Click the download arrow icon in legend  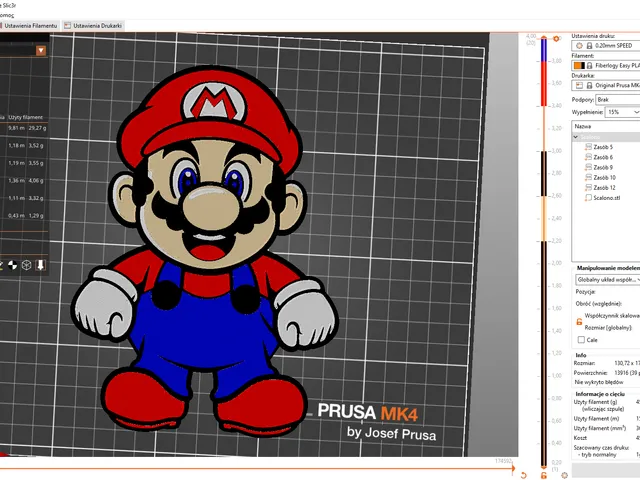pos(40,265)
